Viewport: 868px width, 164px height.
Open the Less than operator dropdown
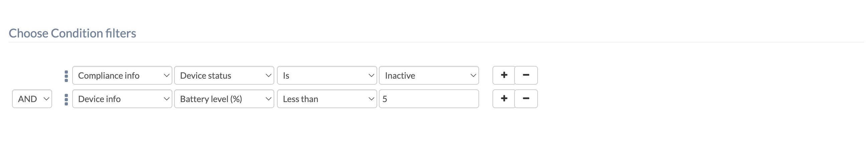pos(326,99)
